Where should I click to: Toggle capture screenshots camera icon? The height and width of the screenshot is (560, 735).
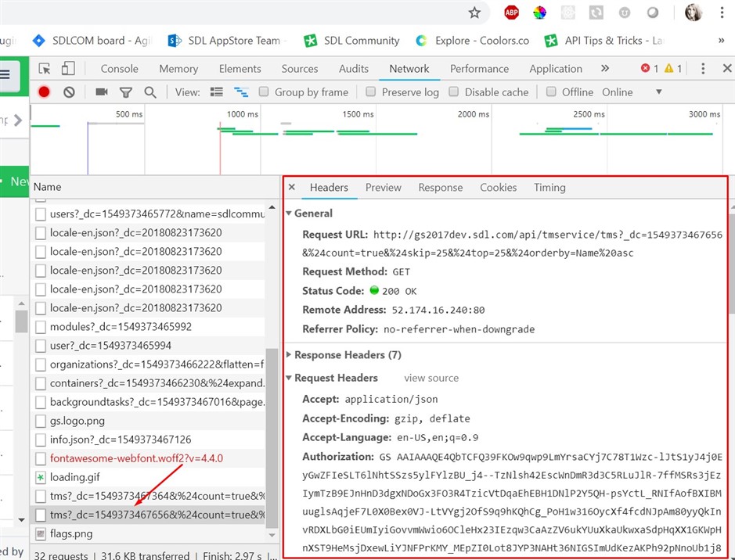tap(101, 92)
